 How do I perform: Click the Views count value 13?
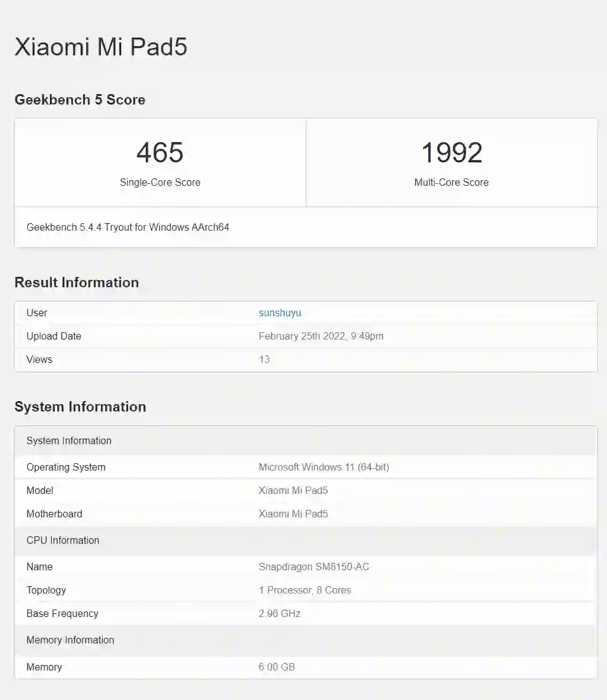[x=264, y=359]
